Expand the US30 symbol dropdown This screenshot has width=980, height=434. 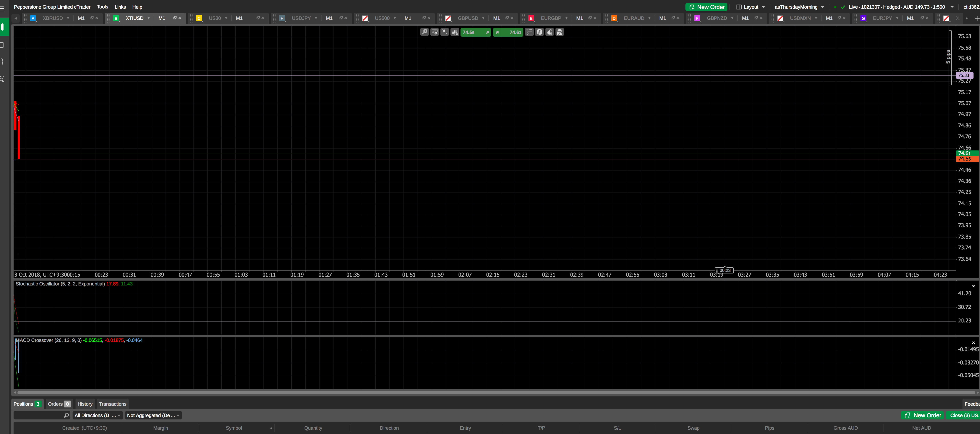[226, 18]
